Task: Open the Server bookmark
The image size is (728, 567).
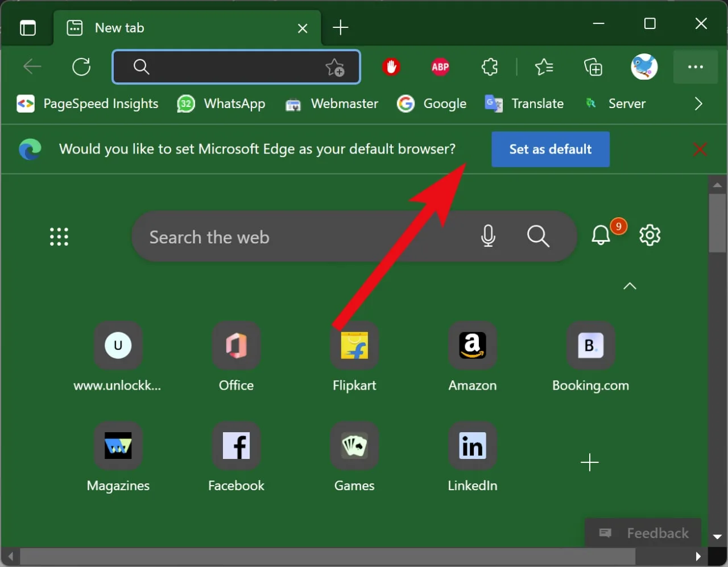Action: click(x=615, y=104)
